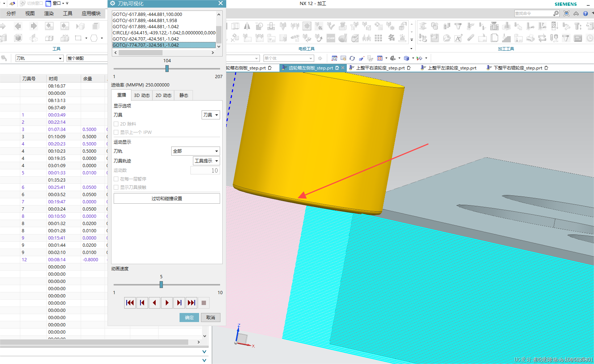This screenshot has height=364, width=594.
Task: Toggle the 显示上一个 IPW checkbox
Action: (116, 132)
